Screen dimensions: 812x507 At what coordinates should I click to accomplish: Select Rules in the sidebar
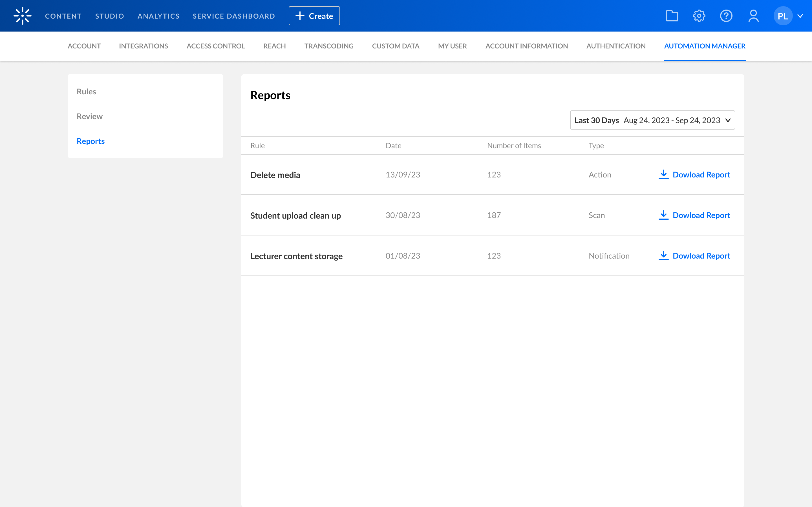pyautogui.click(x=86, y=92)
